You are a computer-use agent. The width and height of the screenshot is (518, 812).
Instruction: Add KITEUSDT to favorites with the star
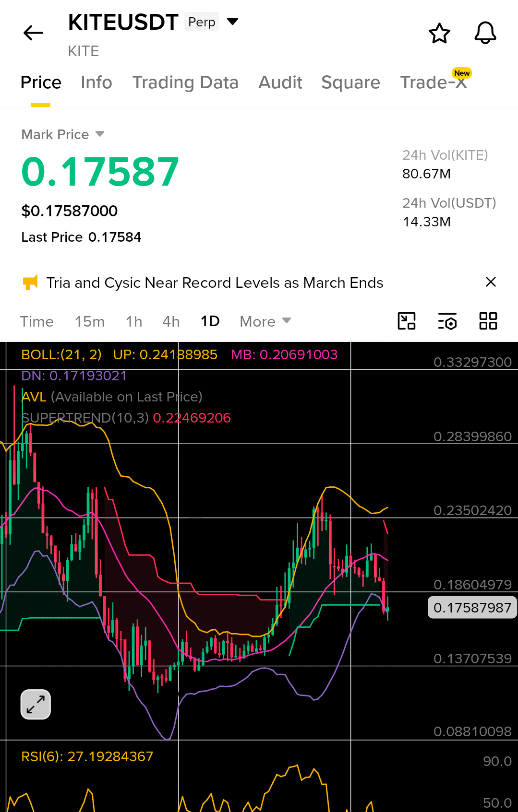pyautogui.click(x=439, y=33)
